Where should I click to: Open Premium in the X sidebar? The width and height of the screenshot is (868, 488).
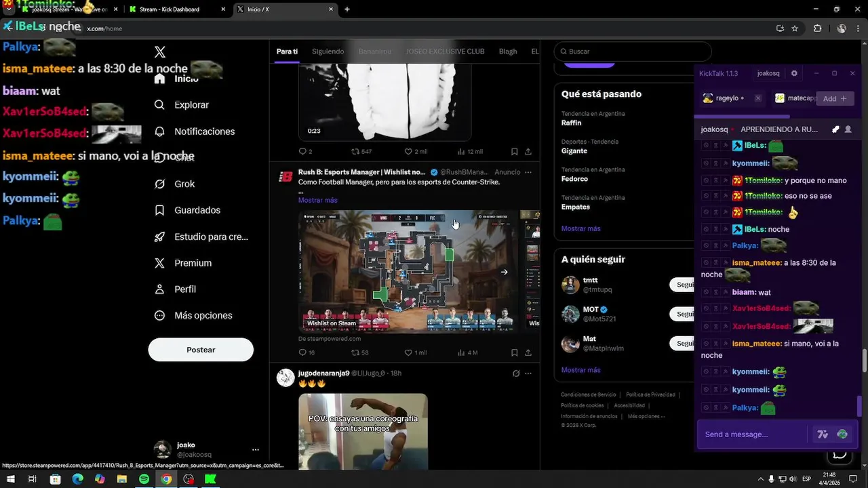click(x=183, y=263)
